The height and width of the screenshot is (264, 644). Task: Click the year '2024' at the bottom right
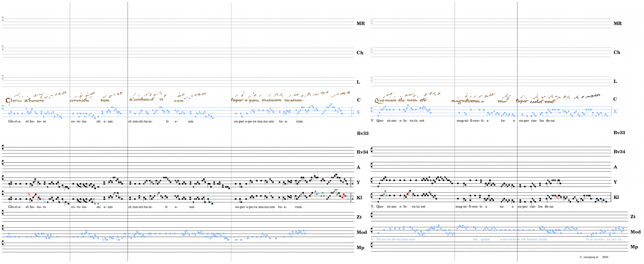coord(605,257)
